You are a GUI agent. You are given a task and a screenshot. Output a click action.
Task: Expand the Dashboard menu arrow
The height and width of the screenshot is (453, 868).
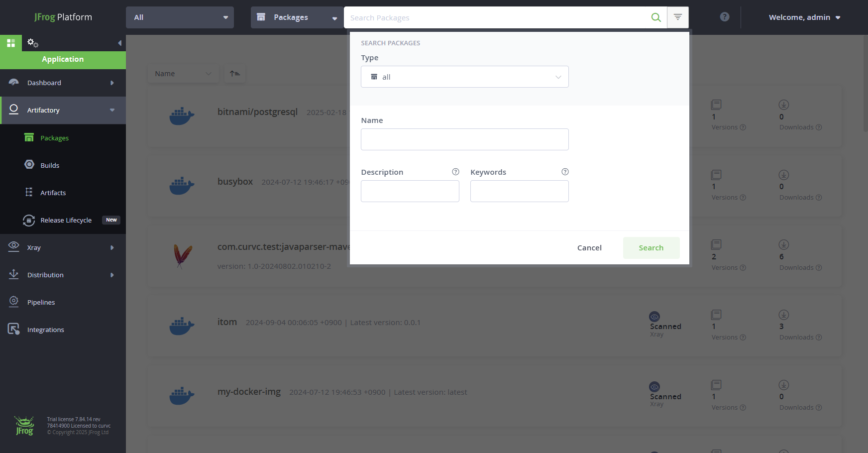(x=112, y=83)
